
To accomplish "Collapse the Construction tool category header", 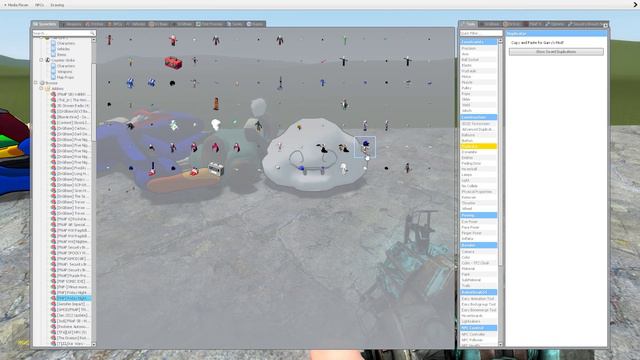I will pos(479,117).
